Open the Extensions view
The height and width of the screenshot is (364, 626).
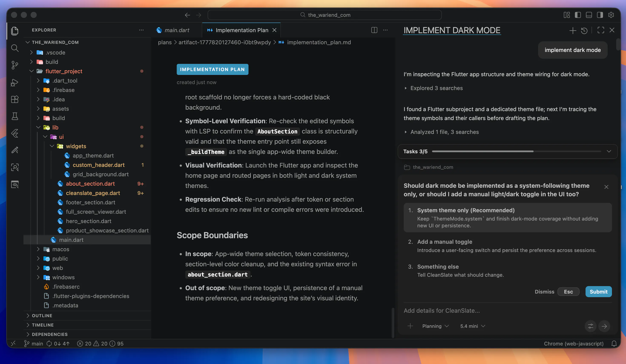[x=15, y=99]
